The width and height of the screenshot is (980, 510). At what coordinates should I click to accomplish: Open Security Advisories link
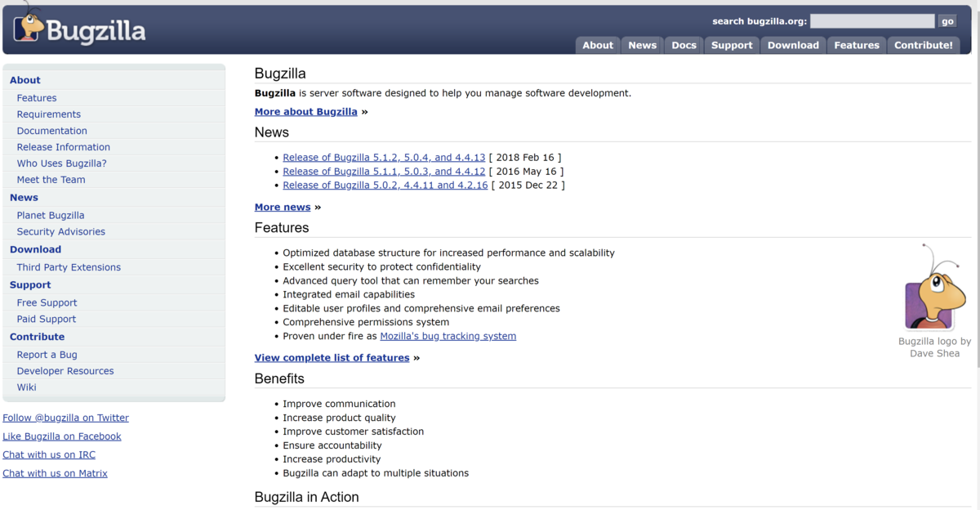pos(61,232)
